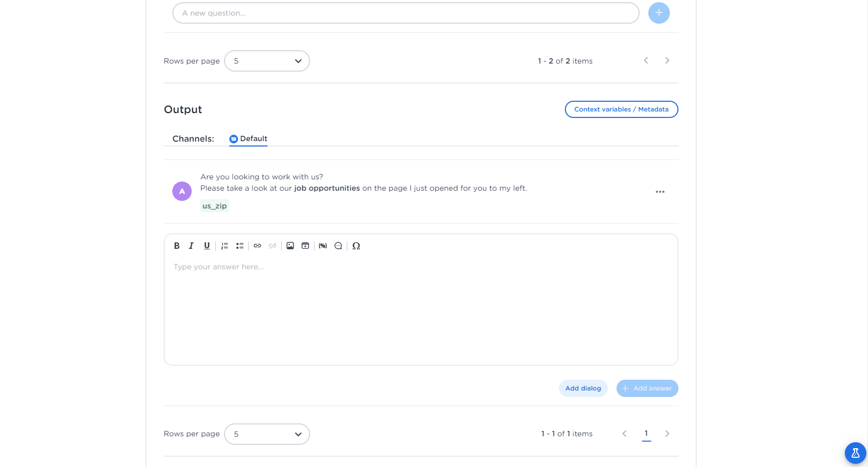This screenshot has height=467, width=868.
Task: Insert a video into the answer
Action: (x=305, y=246)
